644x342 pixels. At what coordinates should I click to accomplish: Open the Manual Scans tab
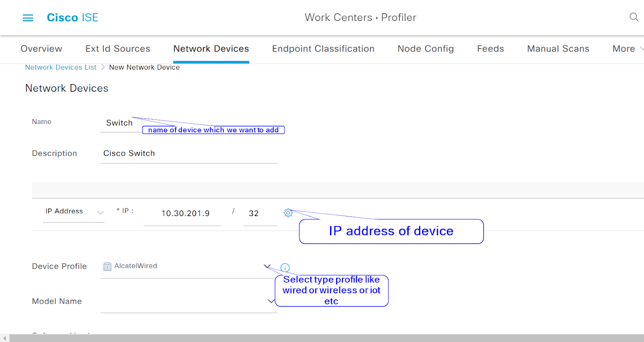(x=558, y=49)
